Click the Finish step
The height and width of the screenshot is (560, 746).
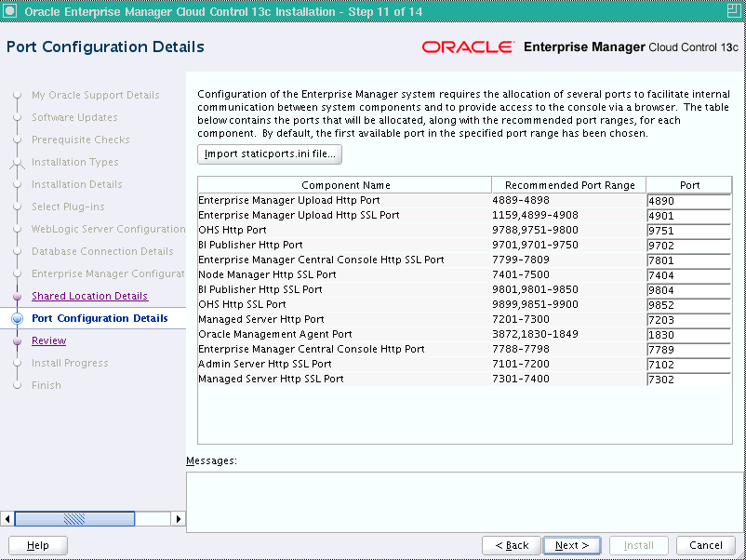pyautogui.click(x=47, y=385)
